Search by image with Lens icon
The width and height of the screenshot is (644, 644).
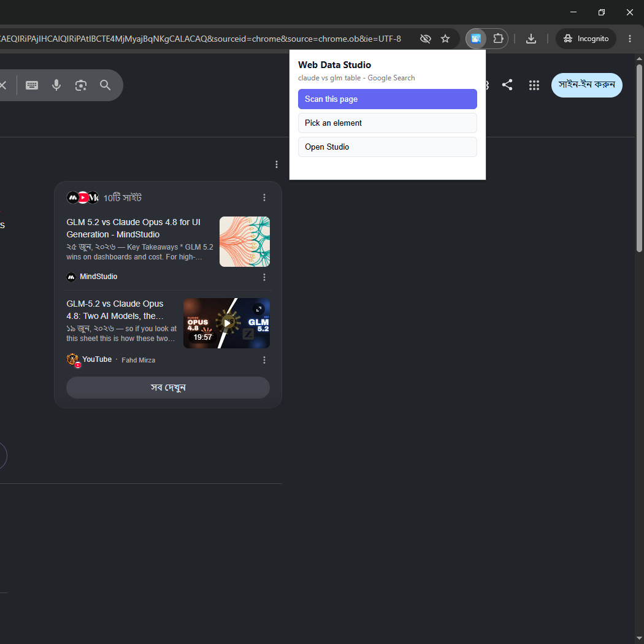tap(81, 85)
